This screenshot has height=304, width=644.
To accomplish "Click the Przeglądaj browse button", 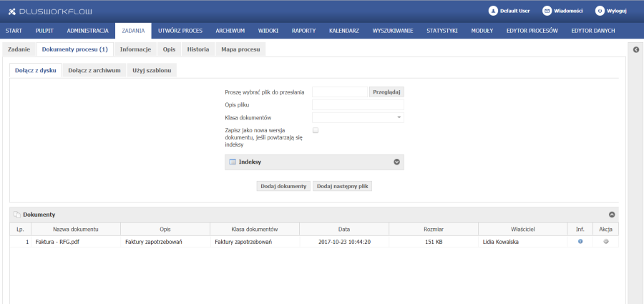I will click(x=386, y=92).
